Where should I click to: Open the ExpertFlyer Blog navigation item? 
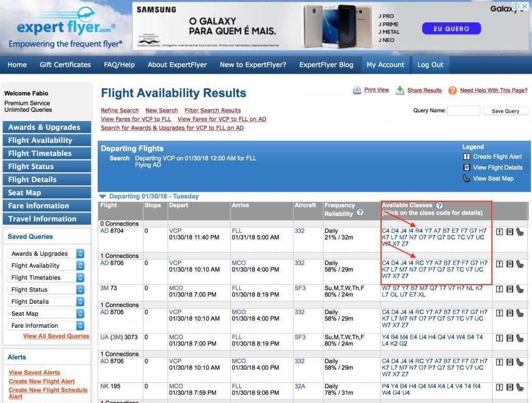click(326, 65)
